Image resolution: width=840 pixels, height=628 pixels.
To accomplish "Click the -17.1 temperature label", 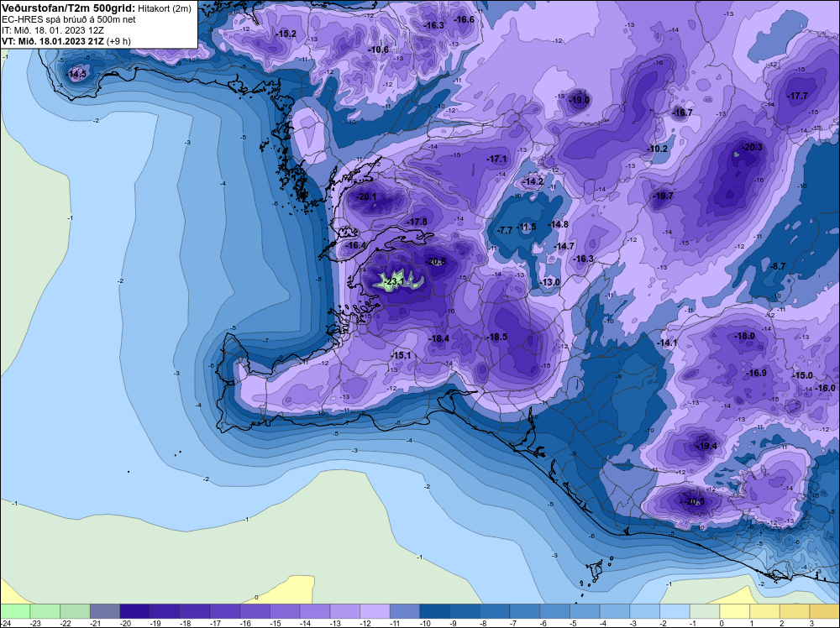I will click(x=496, y=159).
